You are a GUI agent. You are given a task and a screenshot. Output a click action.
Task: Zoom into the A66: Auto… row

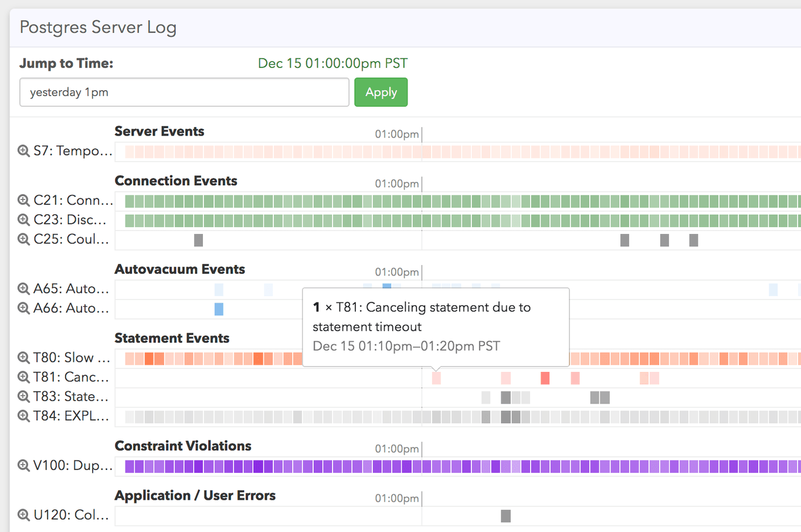[x=23, y=308]
